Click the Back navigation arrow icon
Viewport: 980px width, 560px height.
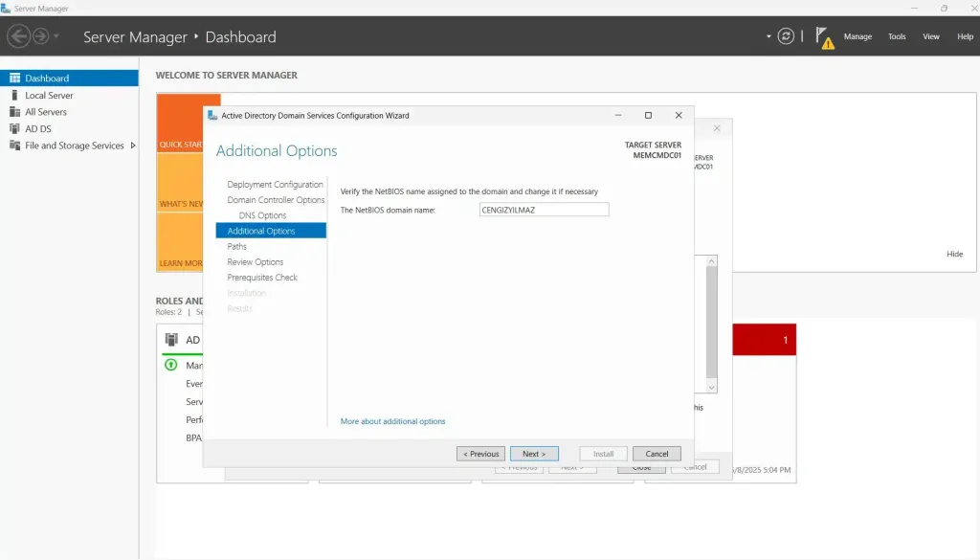[18, 36]
